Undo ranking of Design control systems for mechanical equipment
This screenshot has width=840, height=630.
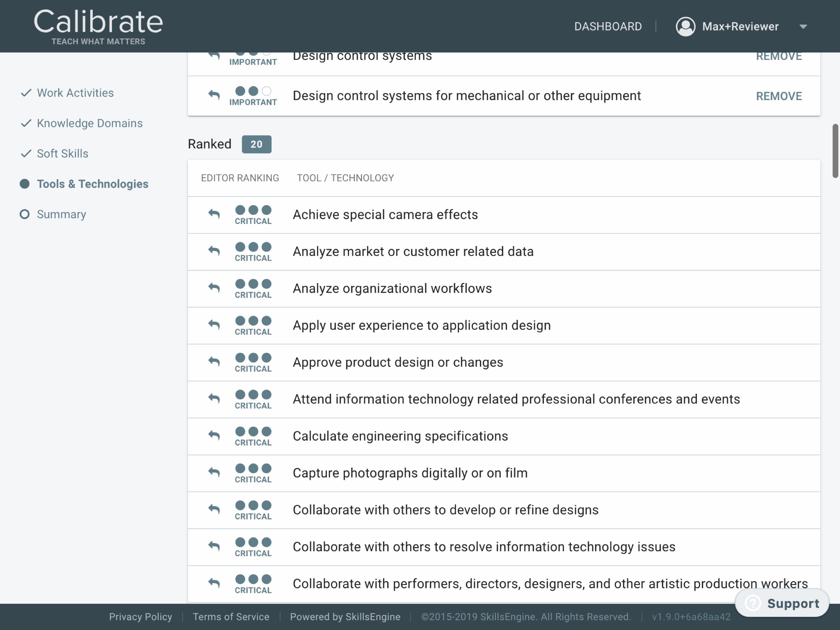click(214, 95)
